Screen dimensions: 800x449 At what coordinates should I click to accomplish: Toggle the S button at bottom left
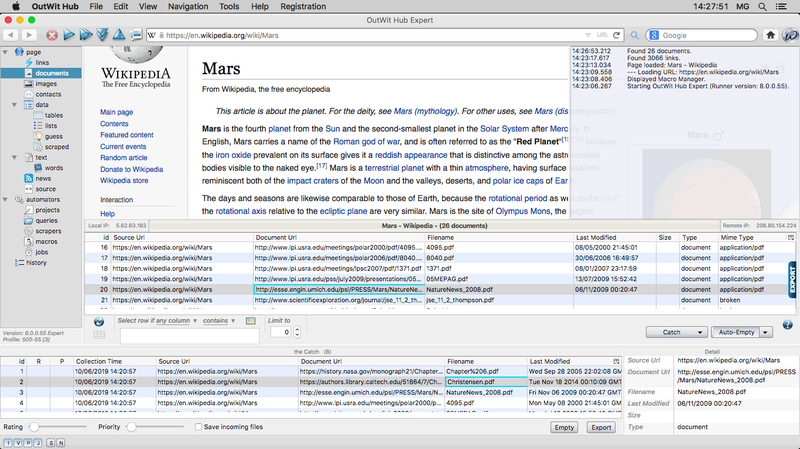tap(49, 441)
